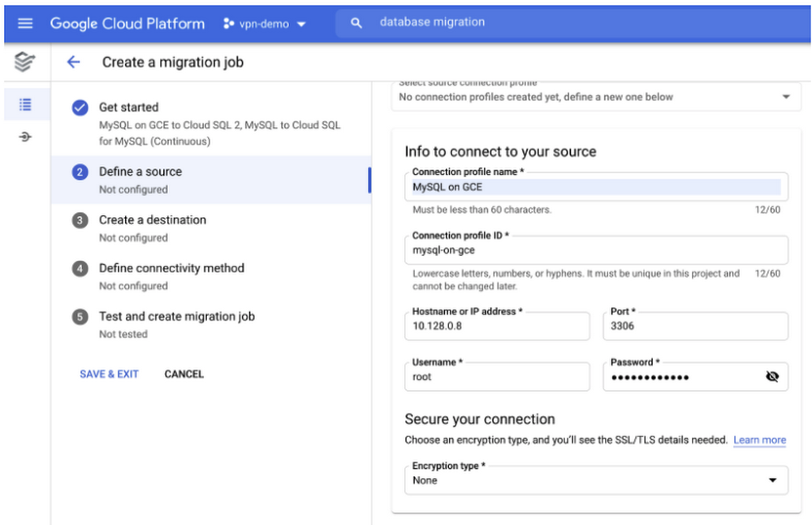Click step number 5 circle icon
The image size is (812, 525).
(80, 317)
